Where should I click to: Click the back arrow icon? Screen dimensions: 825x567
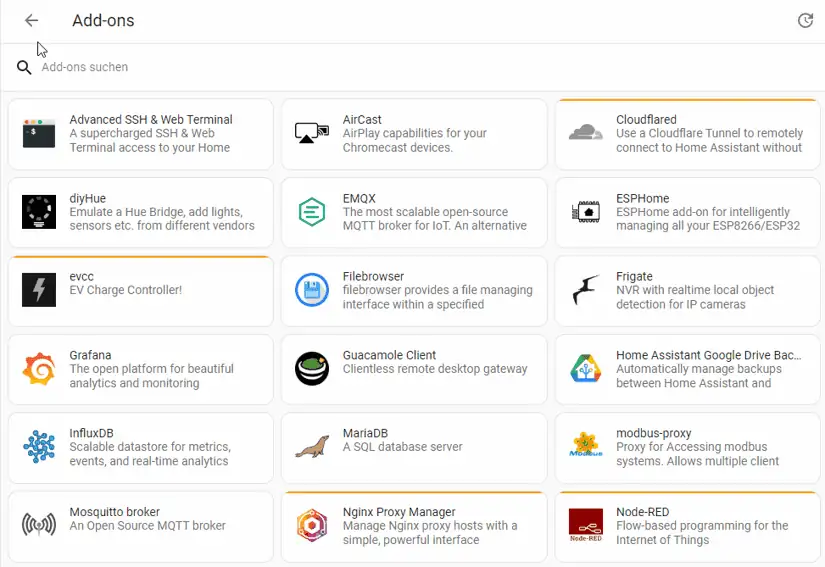click(x=31, y=21)
